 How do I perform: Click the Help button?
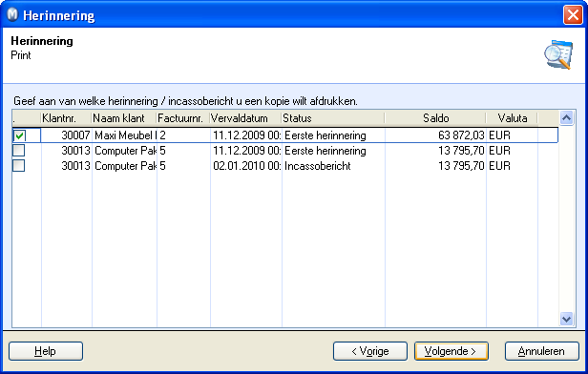[x=46, y=351]
